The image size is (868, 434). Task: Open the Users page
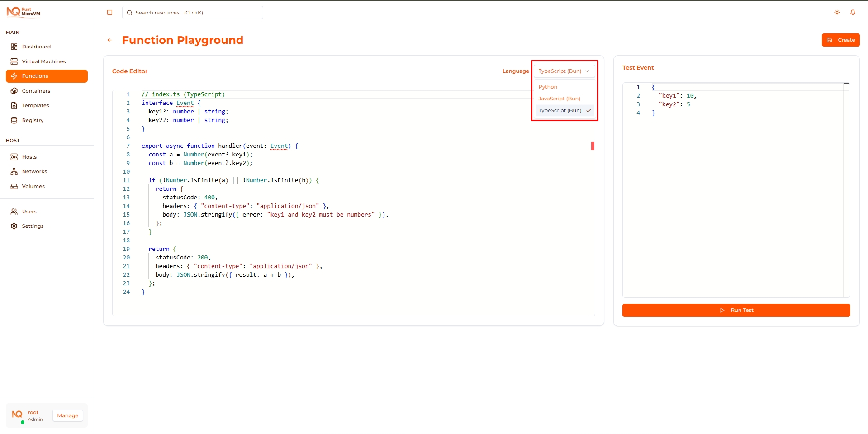pos(29,211)
